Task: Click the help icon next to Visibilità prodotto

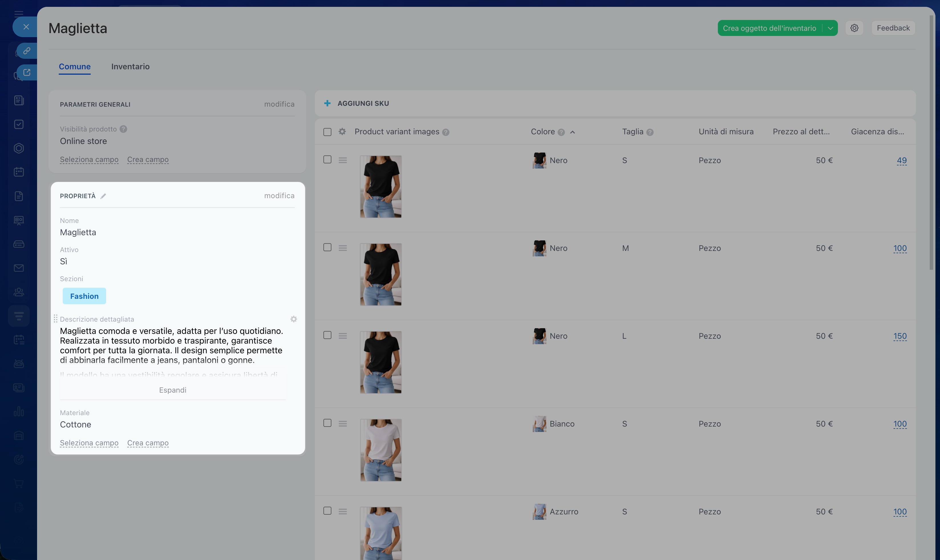Action: pos(123,129)
